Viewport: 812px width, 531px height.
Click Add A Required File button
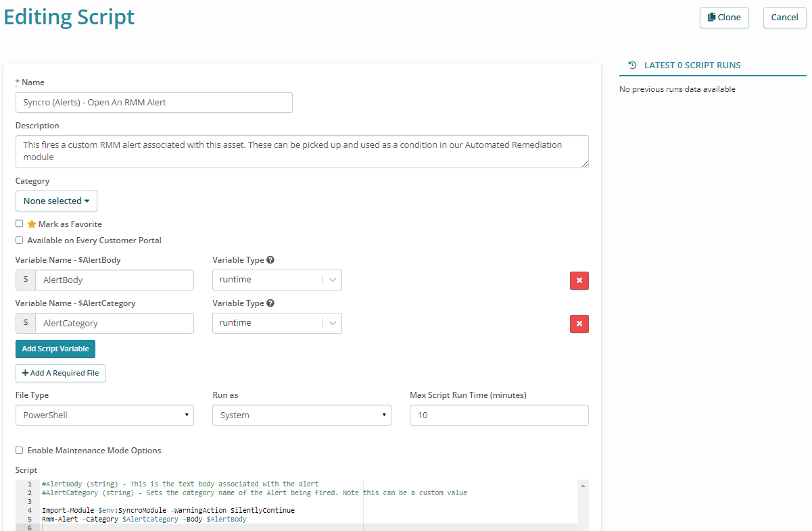pos(60,373)
